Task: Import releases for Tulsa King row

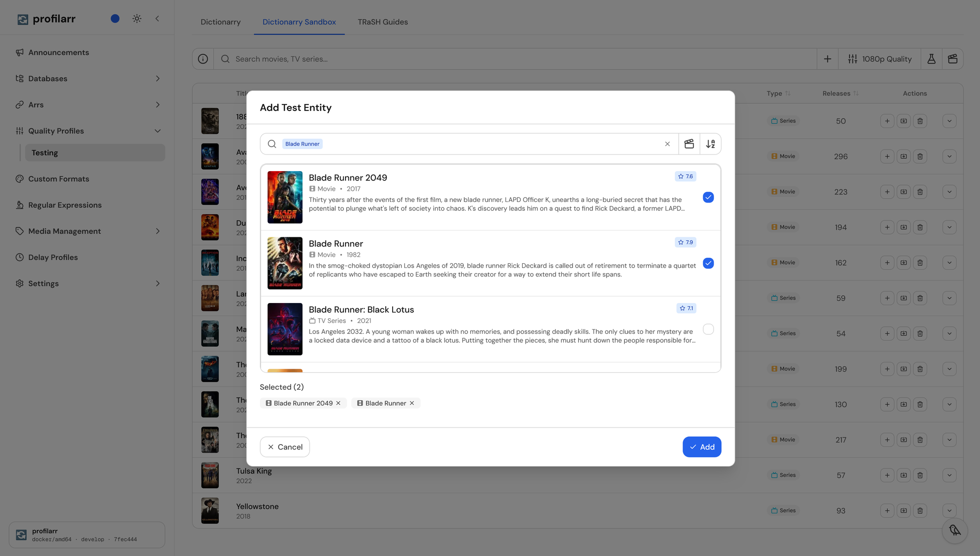Action: coord(903,475)
